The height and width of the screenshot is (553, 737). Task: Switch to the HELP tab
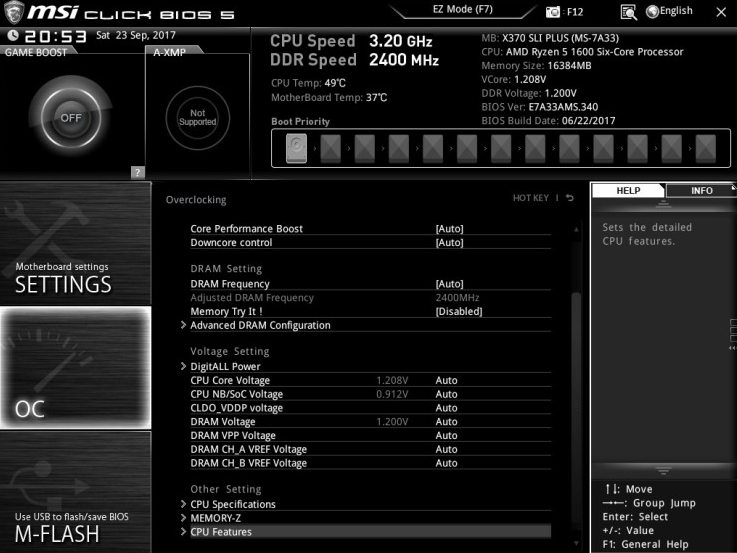(628, 190)
